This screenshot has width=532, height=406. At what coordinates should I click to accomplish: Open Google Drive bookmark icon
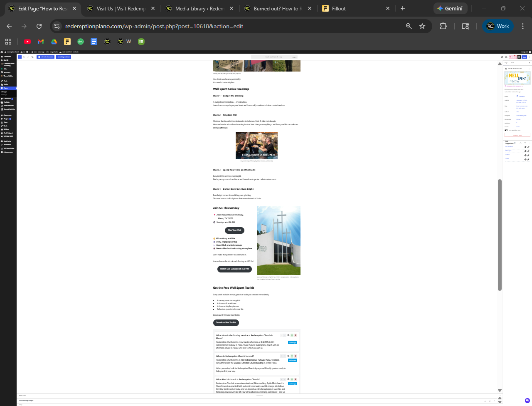(54, 42)
